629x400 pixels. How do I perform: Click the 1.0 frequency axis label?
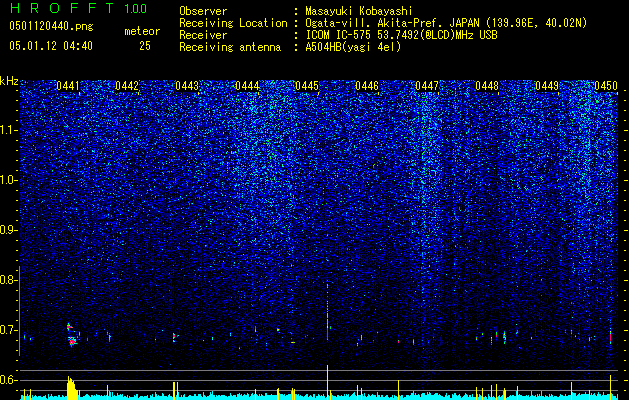coord(8,180)
